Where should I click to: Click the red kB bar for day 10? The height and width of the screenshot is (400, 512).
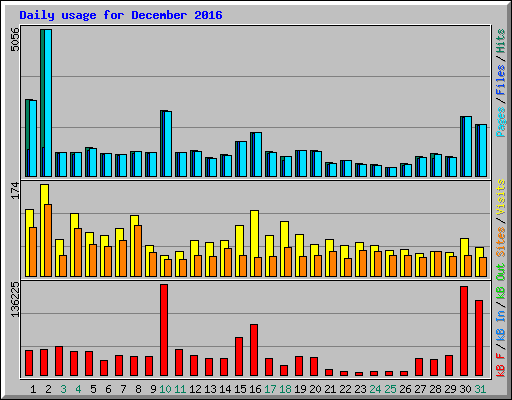[164, 330]
